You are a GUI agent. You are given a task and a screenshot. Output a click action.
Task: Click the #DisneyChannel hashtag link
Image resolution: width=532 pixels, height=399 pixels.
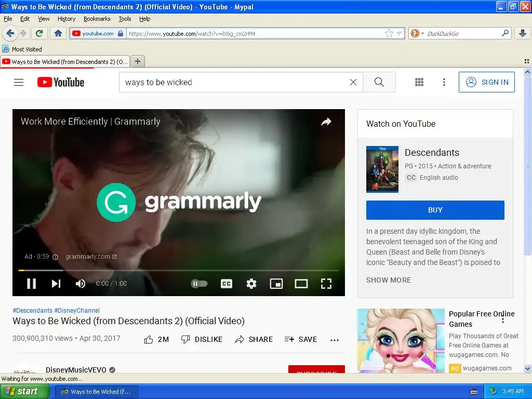[77, 311]
